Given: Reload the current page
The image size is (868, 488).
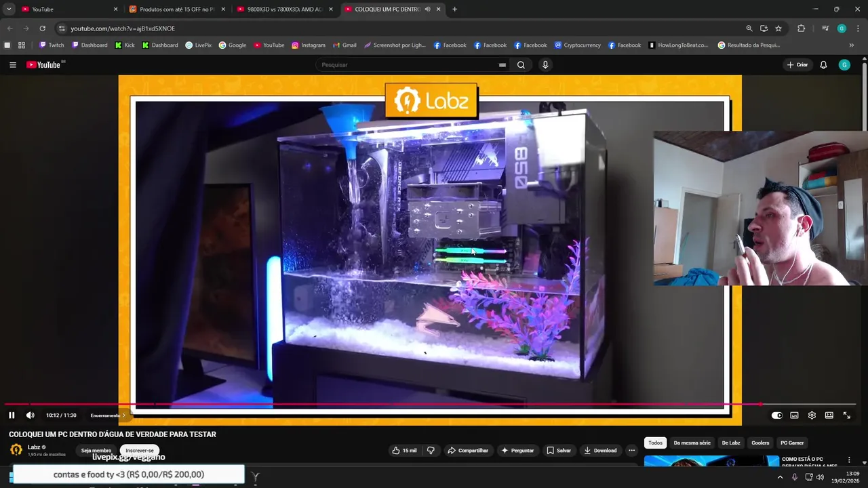Looking at the screenshot, I should pyautogui.click(x=42, y=28).
